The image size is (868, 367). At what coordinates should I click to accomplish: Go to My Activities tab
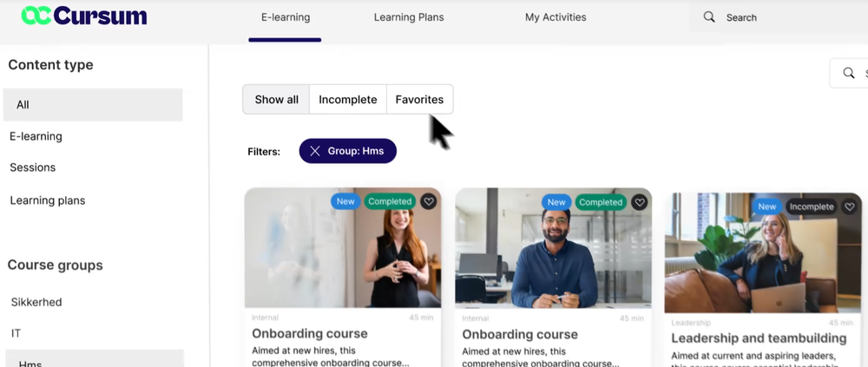556,17
